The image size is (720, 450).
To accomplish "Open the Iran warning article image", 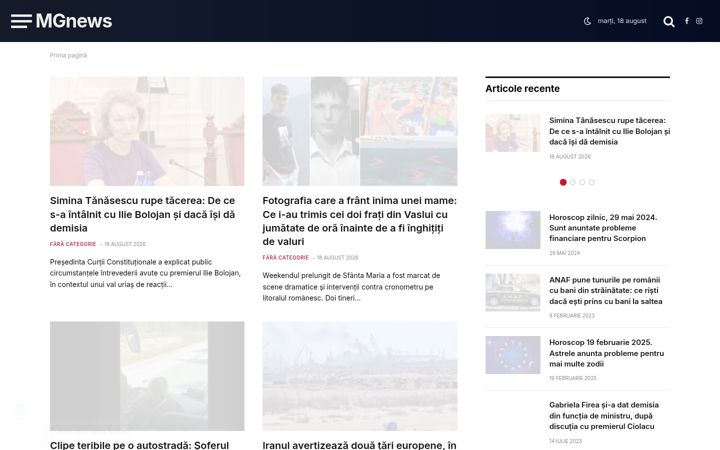I will (360, 376).
